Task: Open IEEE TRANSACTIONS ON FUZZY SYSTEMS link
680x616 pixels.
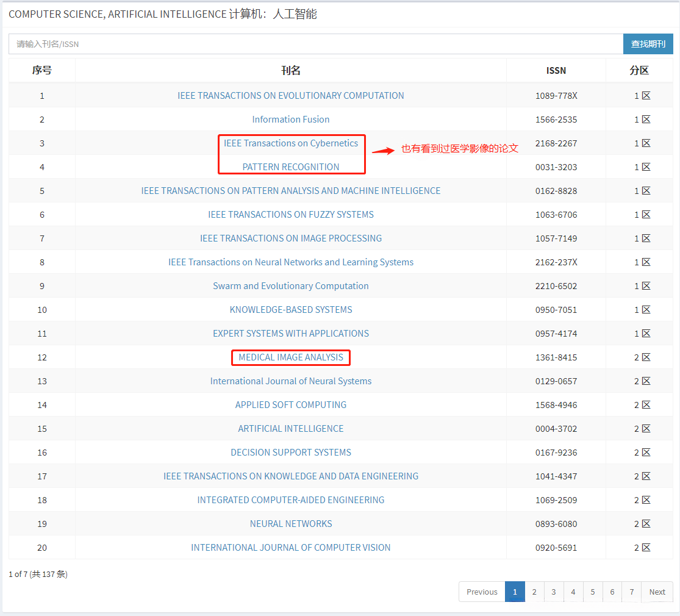Action: [x=290, y=214]
